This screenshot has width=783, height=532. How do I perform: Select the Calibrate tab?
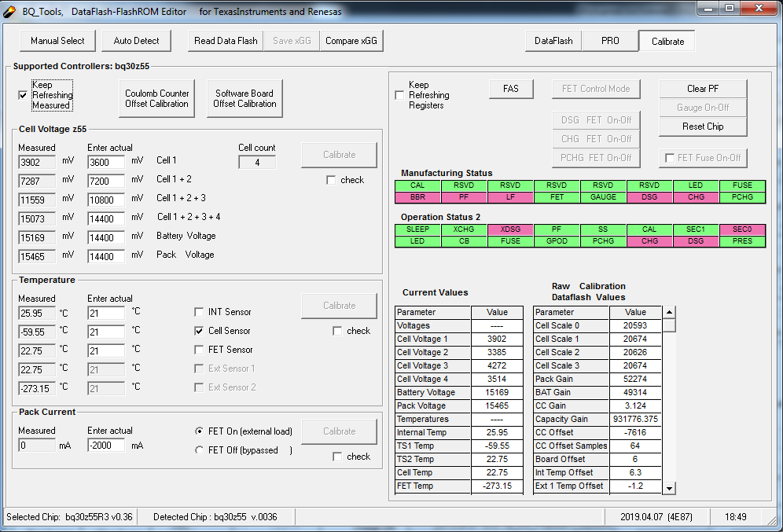click(667, 42)
